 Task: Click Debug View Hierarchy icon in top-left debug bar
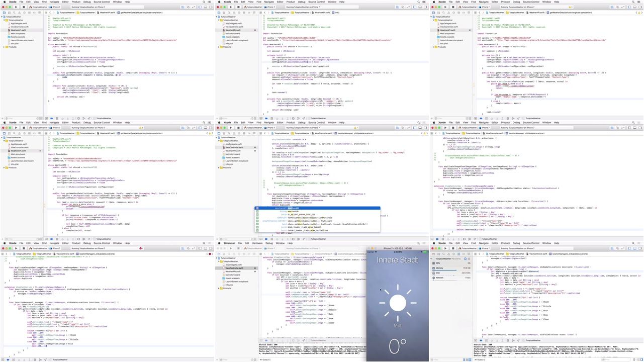pos(78,118)
